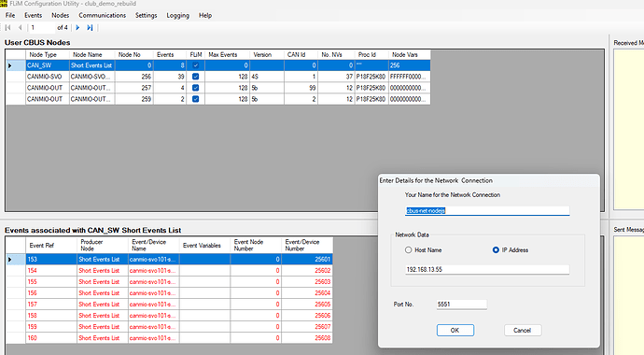Click OK in network connection dialog
This screenshot has width=644, height=355.
point(455,331)
